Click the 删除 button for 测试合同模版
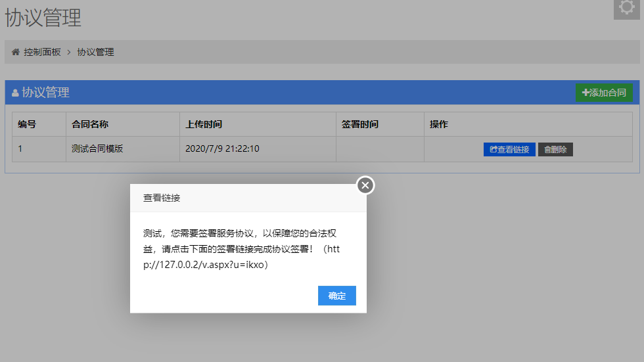 pyautogui.click(x=555, y=149)
